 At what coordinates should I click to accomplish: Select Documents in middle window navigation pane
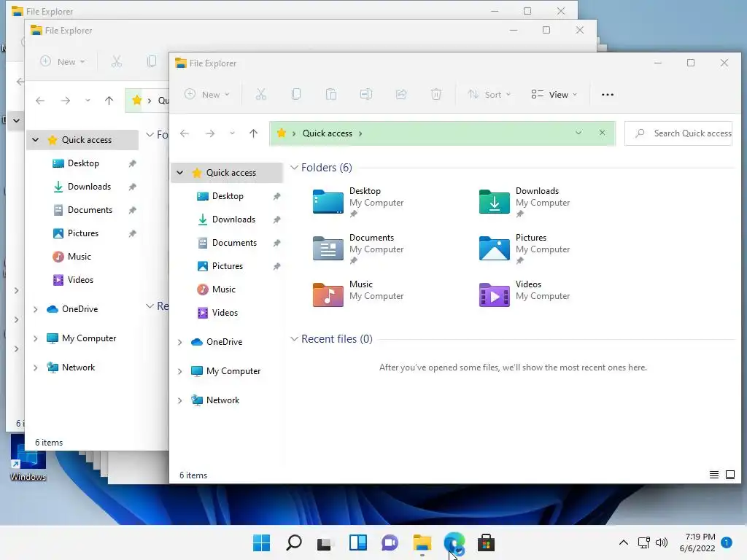[90, 209]
